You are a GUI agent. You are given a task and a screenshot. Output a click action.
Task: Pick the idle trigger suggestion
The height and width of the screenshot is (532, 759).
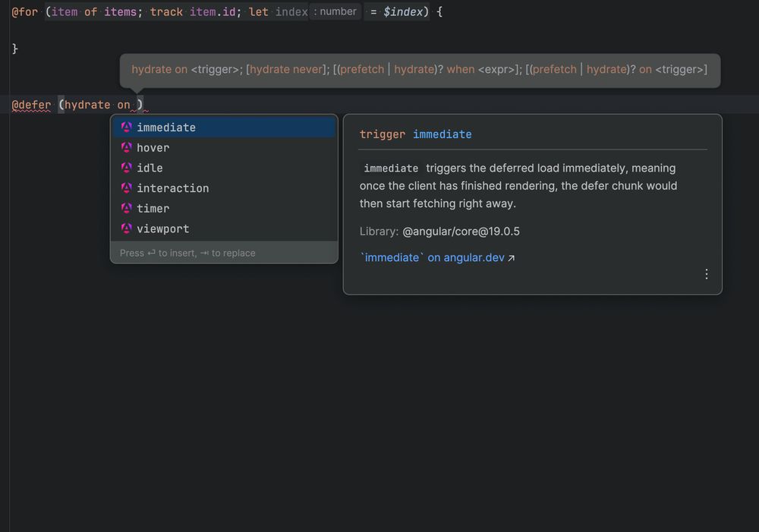tap(224, 168)
